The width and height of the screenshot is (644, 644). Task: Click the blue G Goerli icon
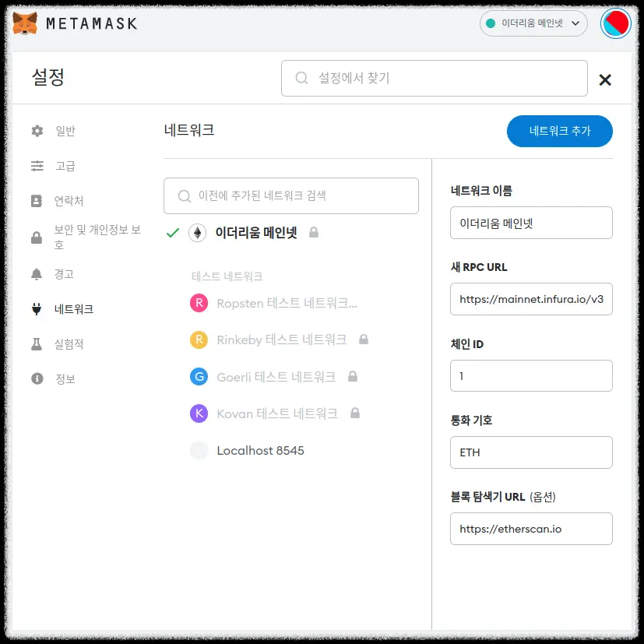coord(199,377)
